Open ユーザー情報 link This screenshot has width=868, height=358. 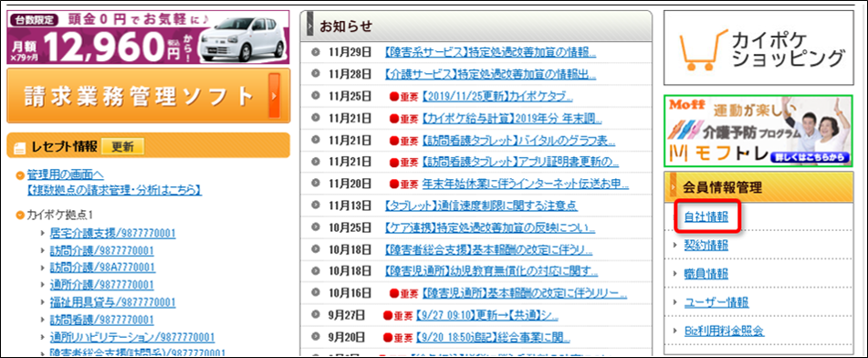tap(716, 302)
